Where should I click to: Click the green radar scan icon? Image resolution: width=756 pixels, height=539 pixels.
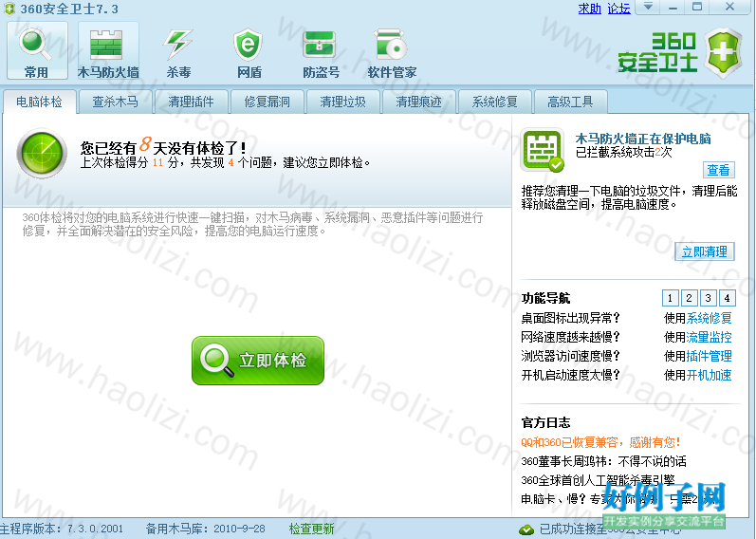pos(42,153)
